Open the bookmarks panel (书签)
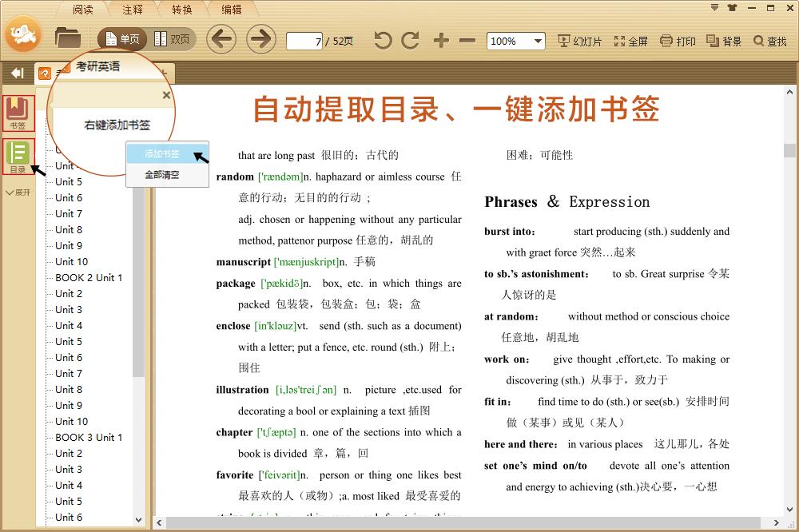Viewport: 799px width, 532px height. [18, 113]
